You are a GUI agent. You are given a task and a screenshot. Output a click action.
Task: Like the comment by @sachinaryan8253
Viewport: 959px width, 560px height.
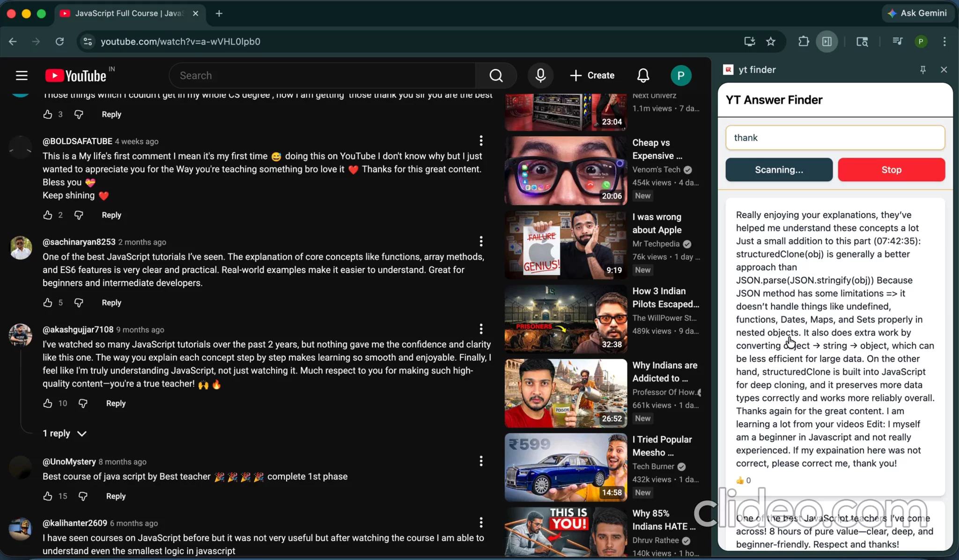tap(48, 302)
